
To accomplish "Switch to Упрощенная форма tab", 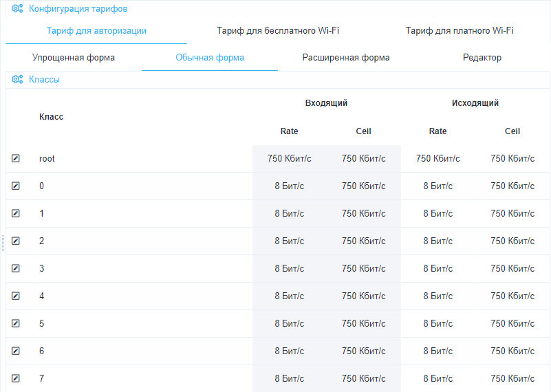I will (74, 58).
